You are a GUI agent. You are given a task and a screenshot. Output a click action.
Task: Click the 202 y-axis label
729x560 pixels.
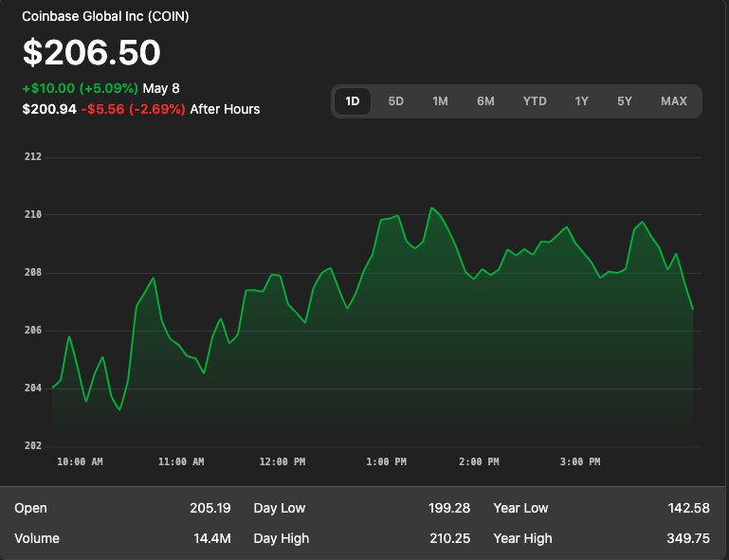tap(33, 445)
